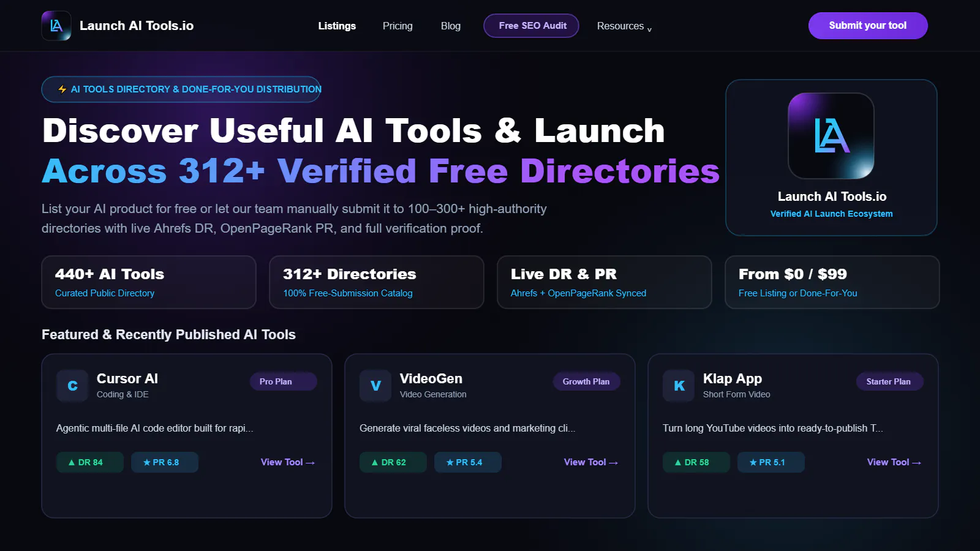This screenshot has height=551, width=980.
Task: Click the DR 84 badge
Action: coord(90,462)
